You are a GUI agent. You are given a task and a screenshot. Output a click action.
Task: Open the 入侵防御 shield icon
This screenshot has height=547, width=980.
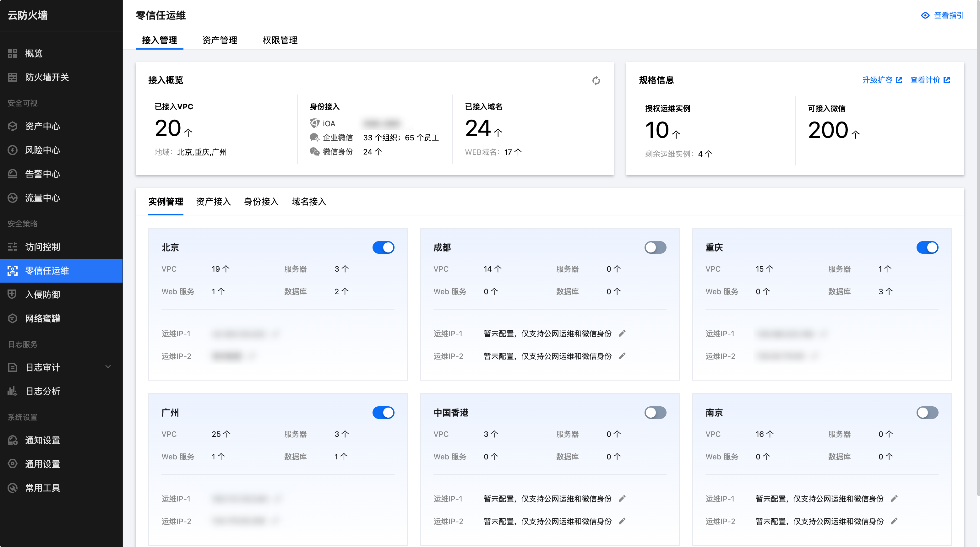coord(13,295)
